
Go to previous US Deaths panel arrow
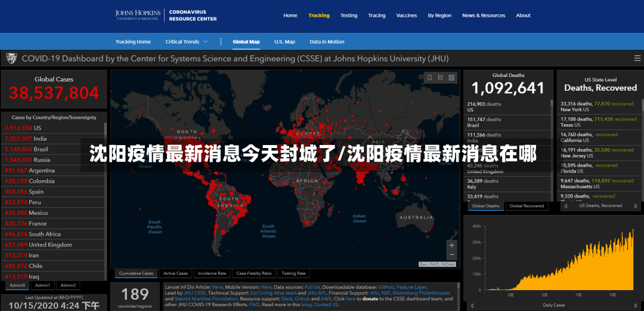pos(565,206)
